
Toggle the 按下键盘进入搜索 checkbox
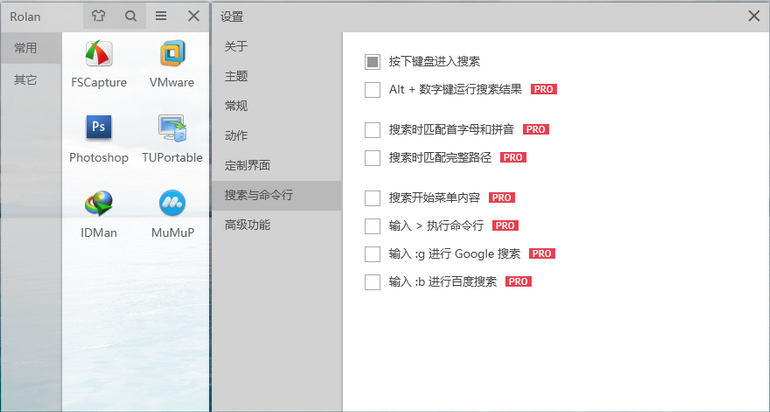point(373,62)
